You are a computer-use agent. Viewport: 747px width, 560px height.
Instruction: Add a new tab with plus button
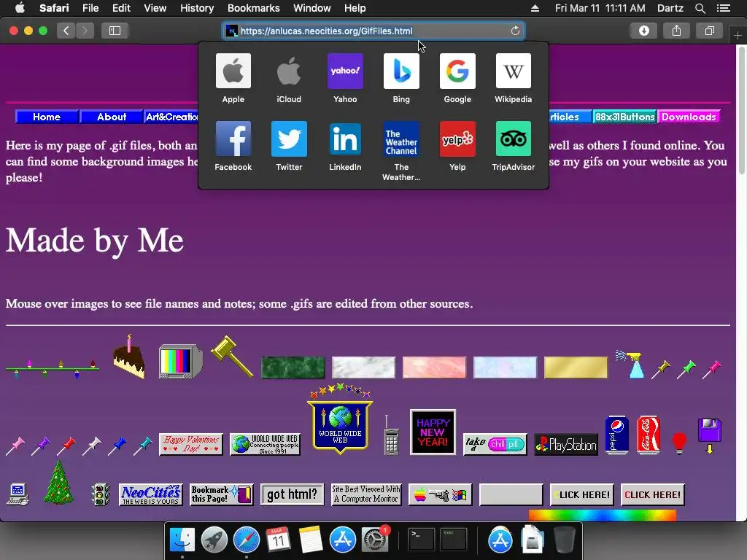click(738, 35)
